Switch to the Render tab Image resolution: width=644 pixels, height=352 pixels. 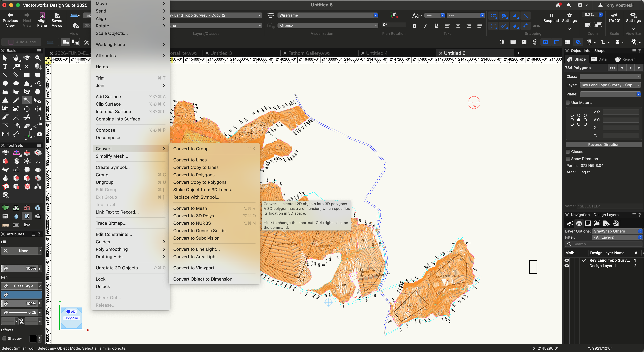625,59
